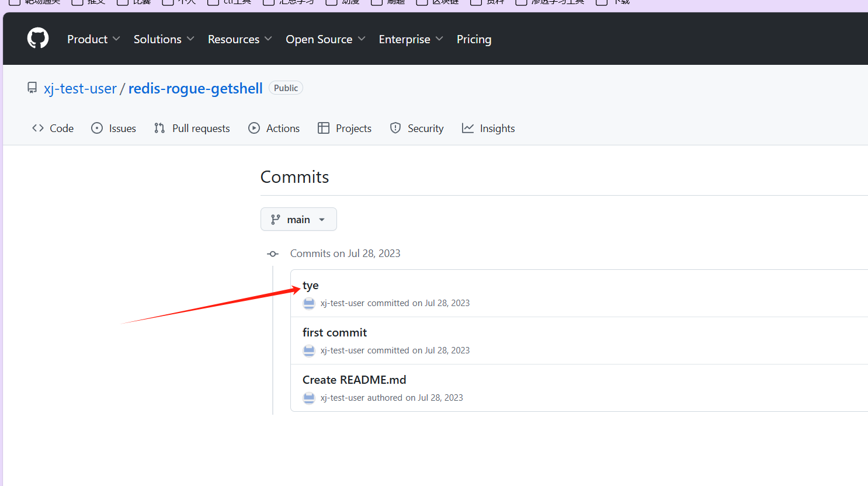The height and width of the screenshot is (486, 868).
Task: Click the repository icon beside xj-test-user
Action: (32, 88)
